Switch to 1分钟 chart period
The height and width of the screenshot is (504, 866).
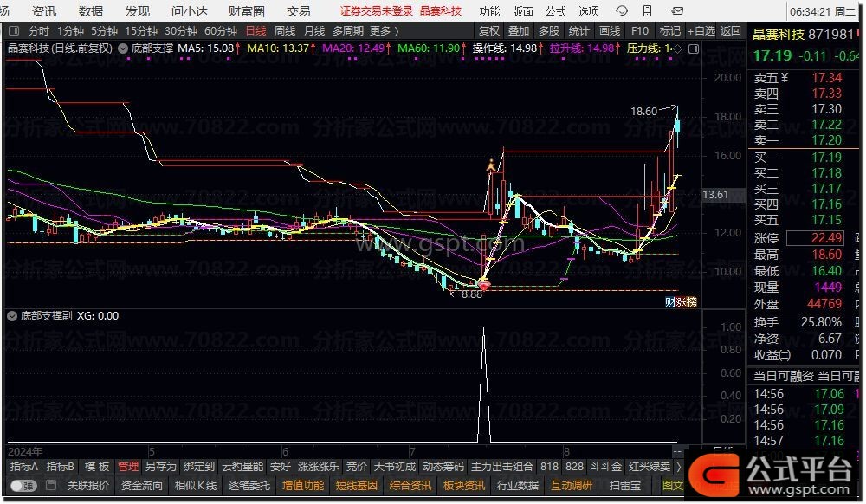(x=70, y=31)
